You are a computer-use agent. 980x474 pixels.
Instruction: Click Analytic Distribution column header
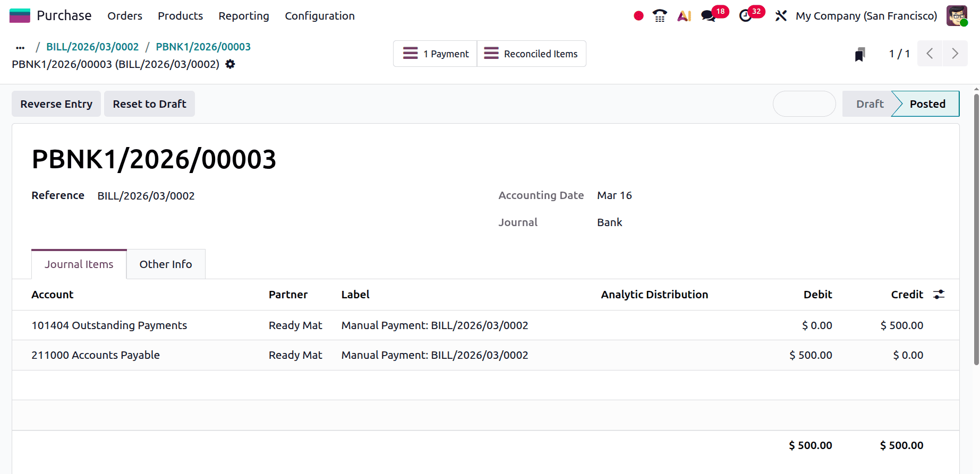pos(654,295)
